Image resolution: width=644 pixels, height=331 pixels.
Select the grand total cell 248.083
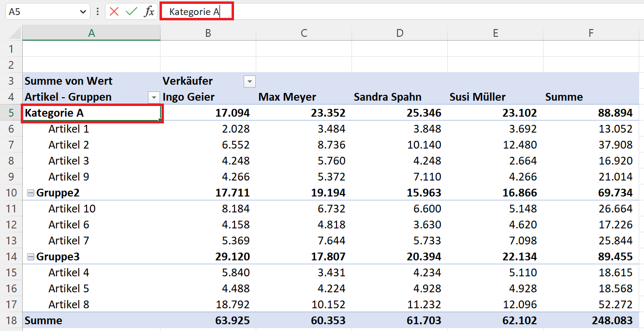(610, 320)
